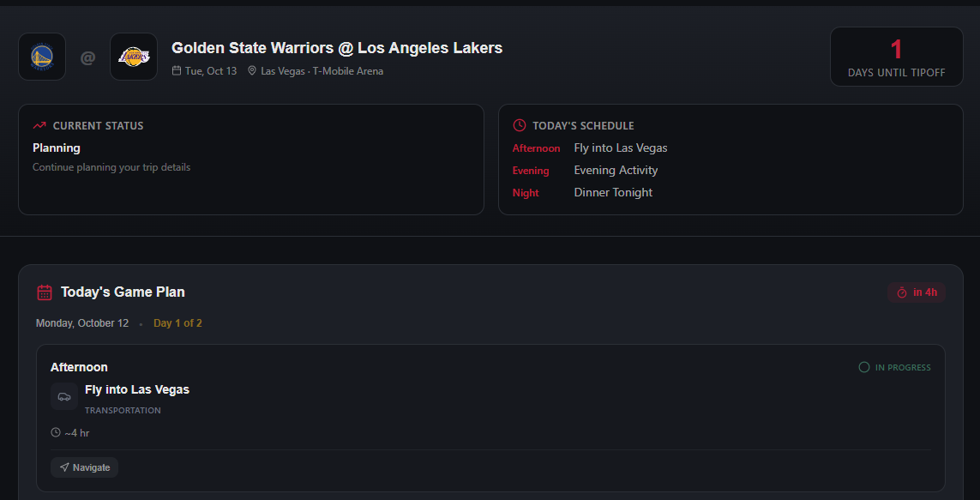
Task: Click the 'Evening' label in Today's Schedule
Action: (531, 171)
